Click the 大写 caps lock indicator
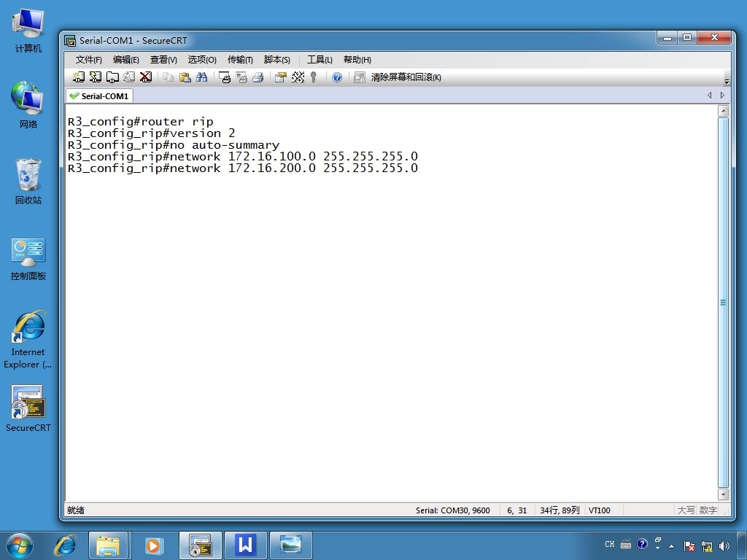This screenshot has height=560, width=747. click(x=686, y=510)
